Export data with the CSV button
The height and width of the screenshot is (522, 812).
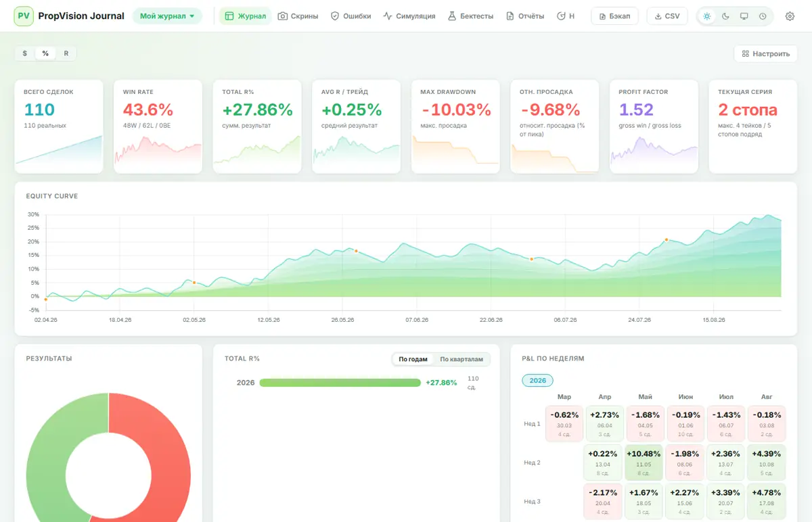[x=667, y=16]
